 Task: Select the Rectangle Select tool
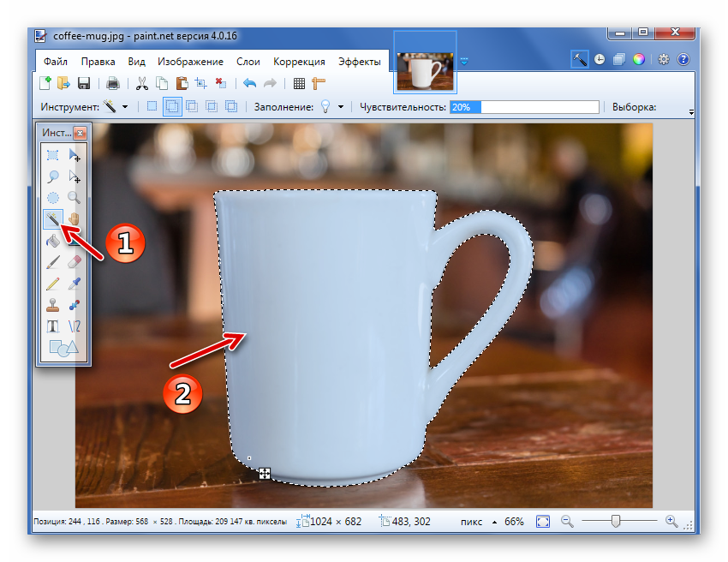pos(53,155)
